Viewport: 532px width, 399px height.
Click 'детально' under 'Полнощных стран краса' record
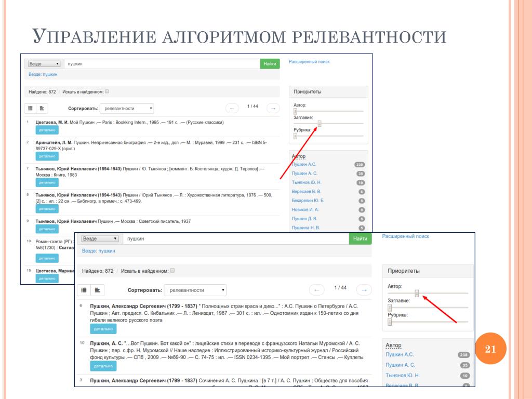point(103,329)
